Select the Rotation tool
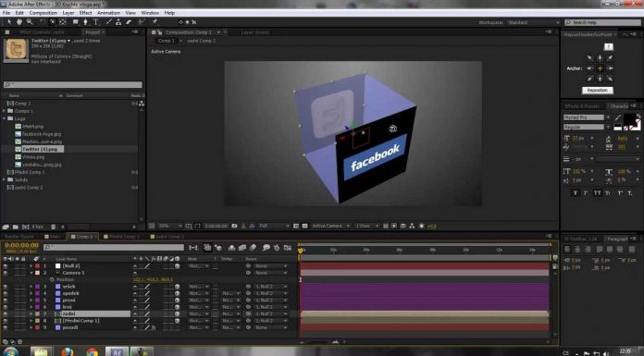The image size is (644, 356). point(43,22)
